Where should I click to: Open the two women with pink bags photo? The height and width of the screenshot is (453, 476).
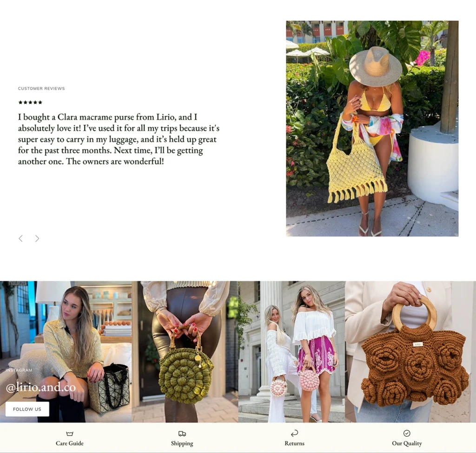click(292, 352)
